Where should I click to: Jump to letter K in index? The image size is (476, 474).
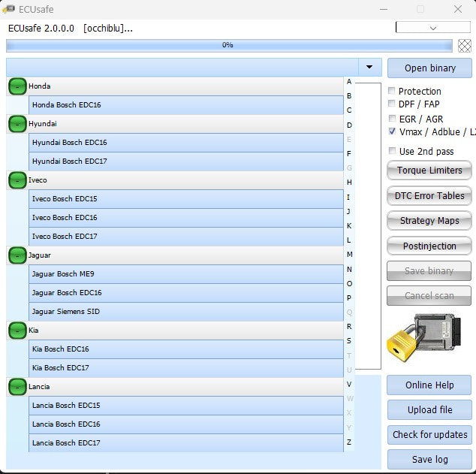(349, 226)
